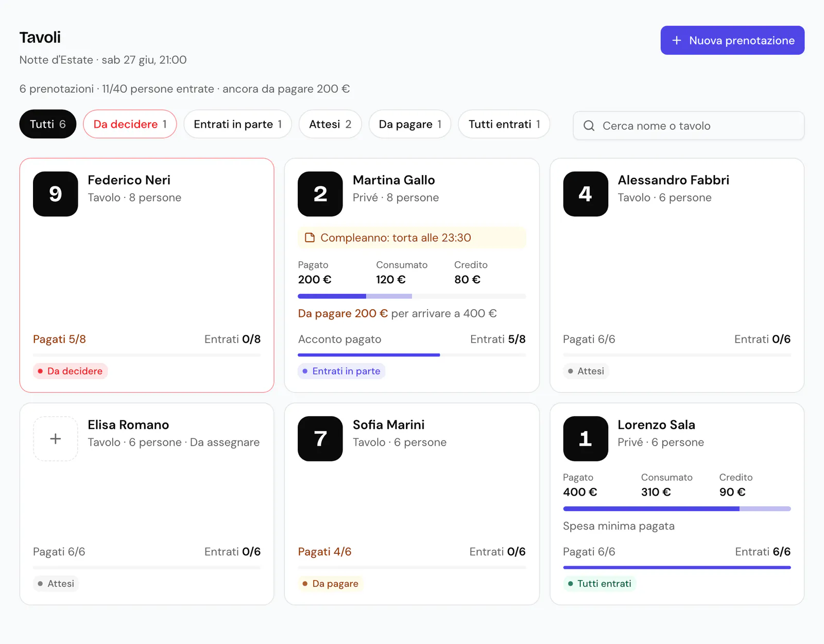
Task: Open the Sofia Marini reservation name
Action: pyautogui.click(x=389, y=425)
